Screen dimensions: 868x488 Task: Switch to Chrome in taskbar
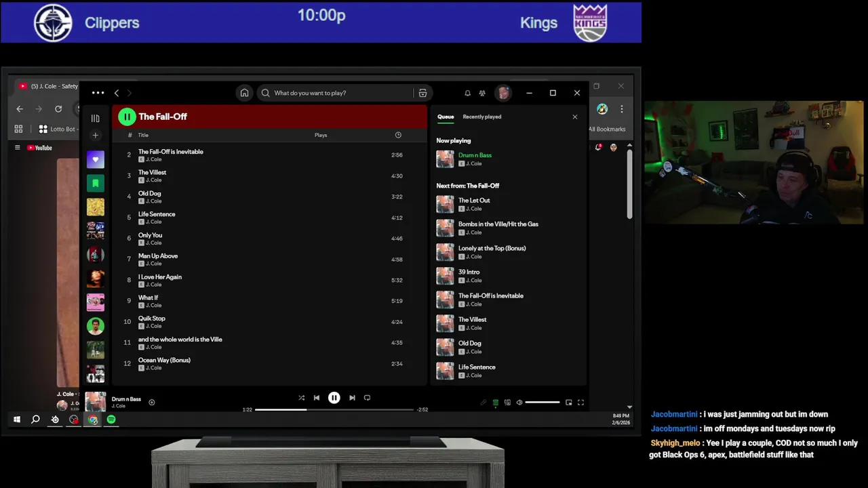[x=93, y=420]
